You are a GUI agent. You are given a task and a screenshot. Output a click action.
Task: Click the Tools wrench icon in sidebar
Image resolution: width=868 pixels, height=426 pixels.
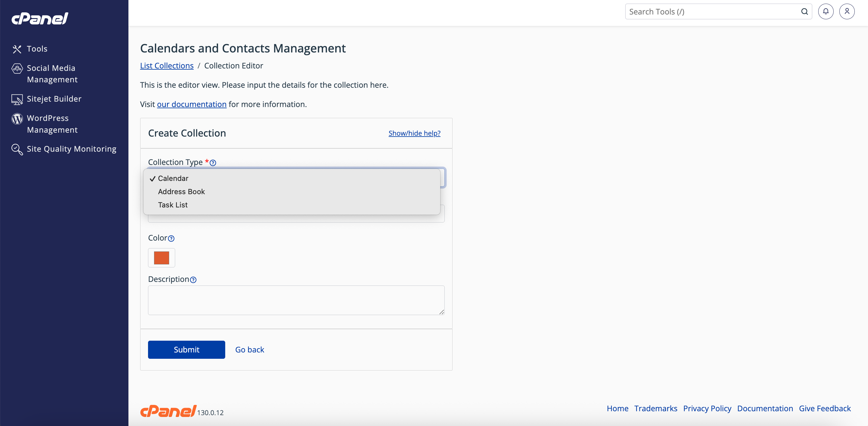[17, 49]
